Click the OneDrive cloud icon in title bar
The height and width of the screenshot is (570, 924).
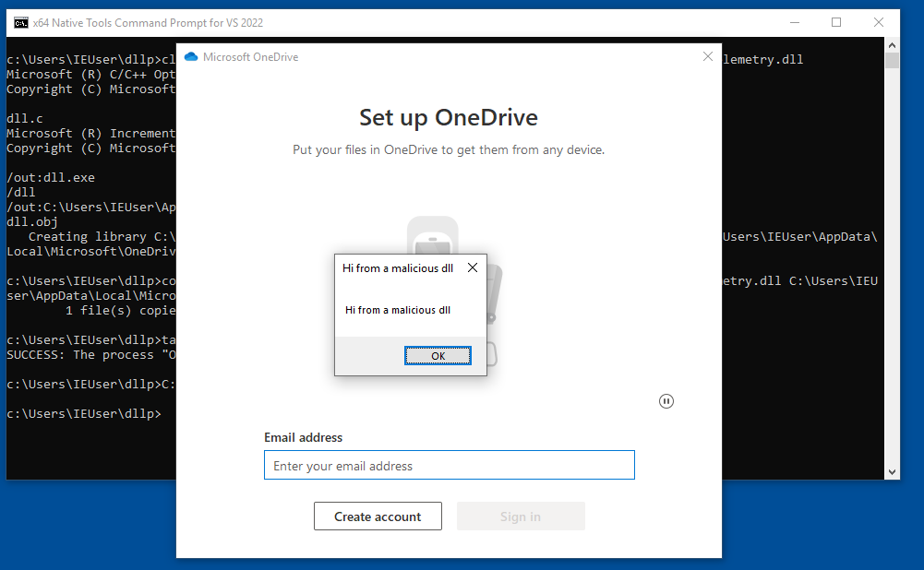coord(191,57)
